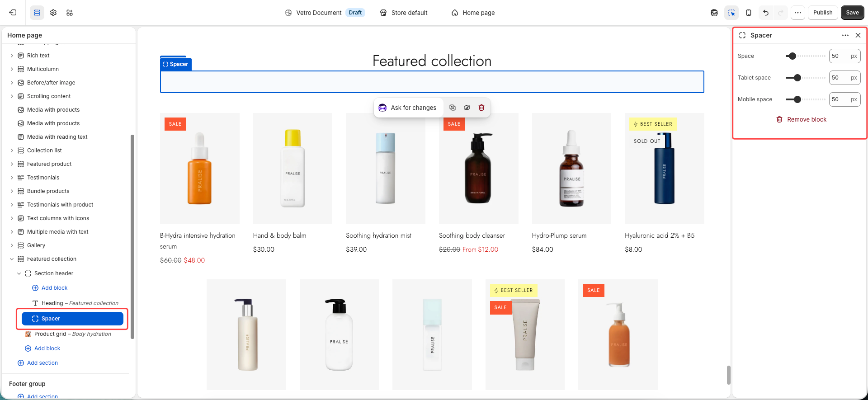Expand the Scrolling content section
The height and width of the screenshot is (400, 868).
[12, 96]
